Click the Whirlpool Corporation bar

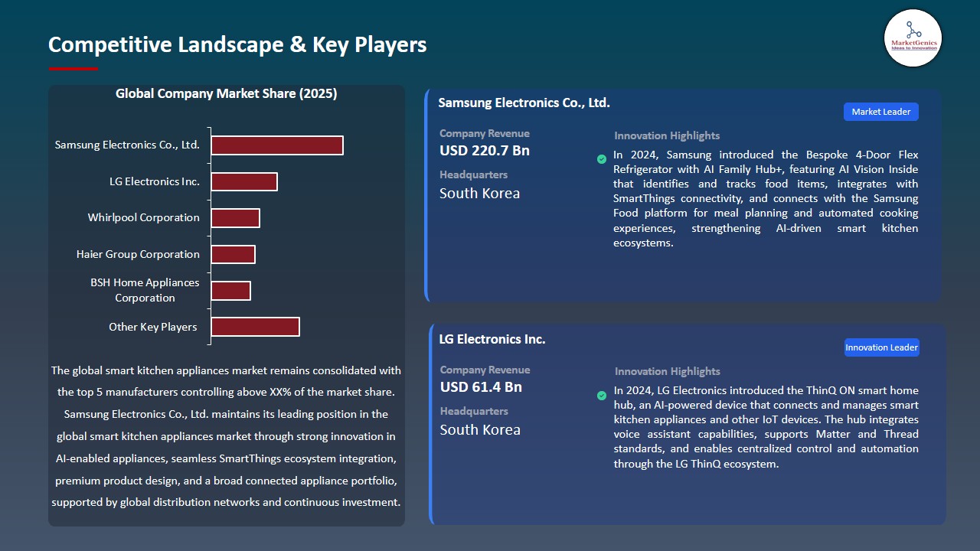click(236, 217)
